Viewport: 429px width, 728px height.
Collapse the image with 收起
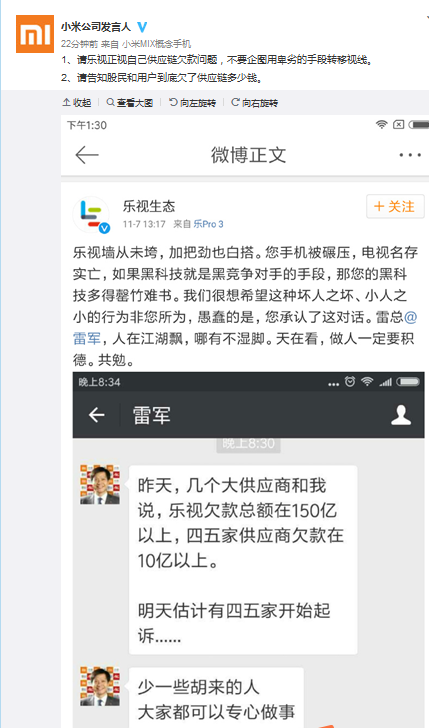pos(77,103)
